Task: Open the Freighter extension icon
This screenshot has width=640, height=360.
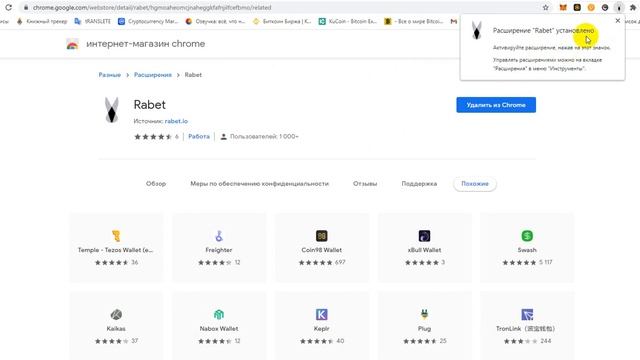Action: (219, 236)
